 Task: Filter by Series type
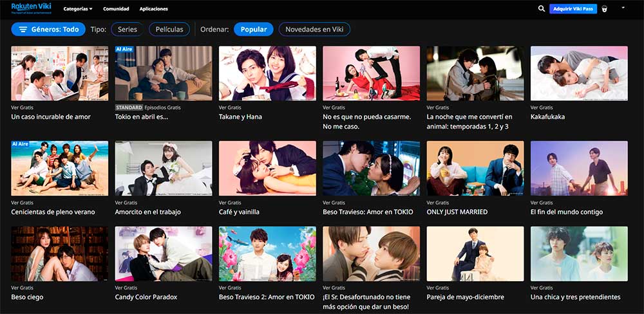[128, 29]
